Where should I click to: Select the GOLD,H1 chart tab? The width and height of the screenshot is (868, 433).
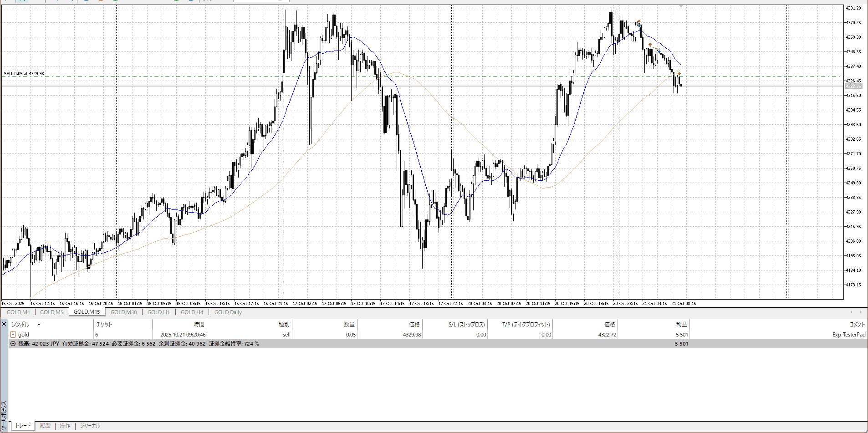point(158,312)
